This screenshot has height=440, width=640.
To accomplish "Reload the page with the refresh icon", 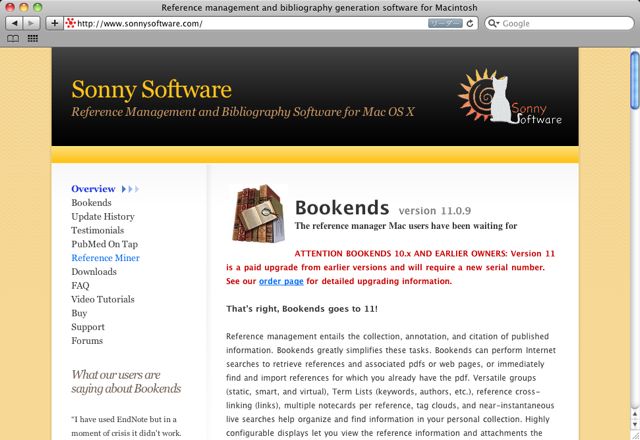I will 470,23.
